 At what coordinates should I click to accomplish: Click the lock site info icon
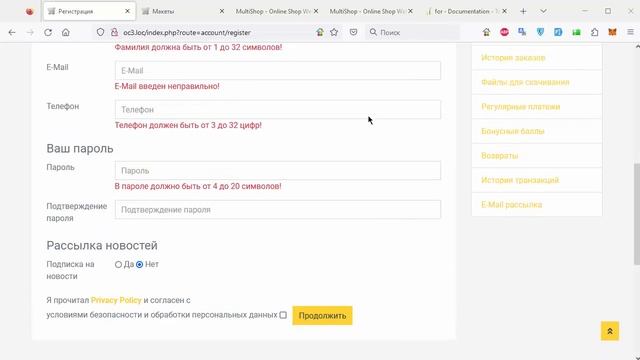click(x=114, y=32)
